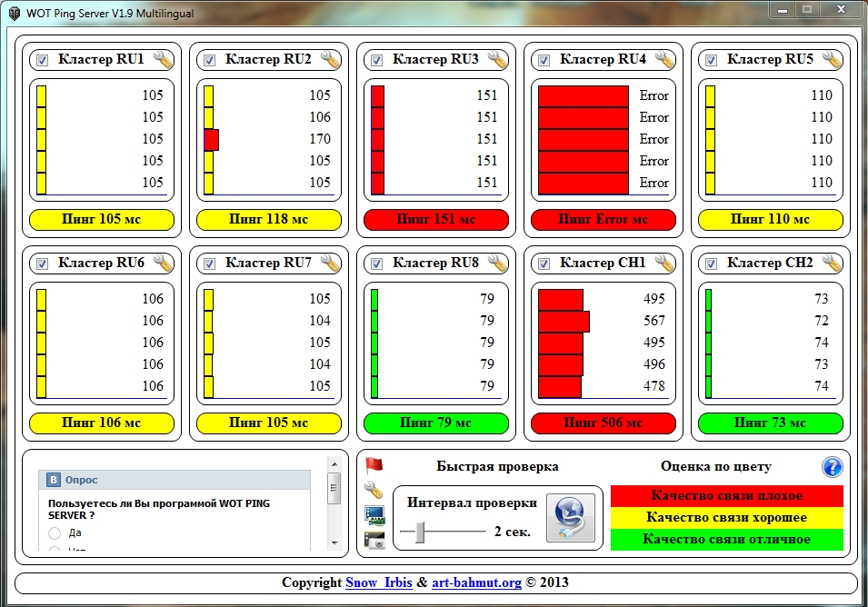This screenshot has width=868, height=607.
Task: Click the Пинг 151 мс bar under RU3
Action: click(436, 220)
